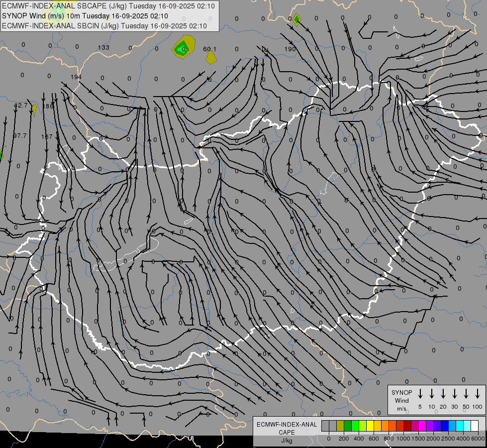The image size is (487, 448).
Task: Click the SYNOP Wind m/s legend label
Action: (401, 400)
